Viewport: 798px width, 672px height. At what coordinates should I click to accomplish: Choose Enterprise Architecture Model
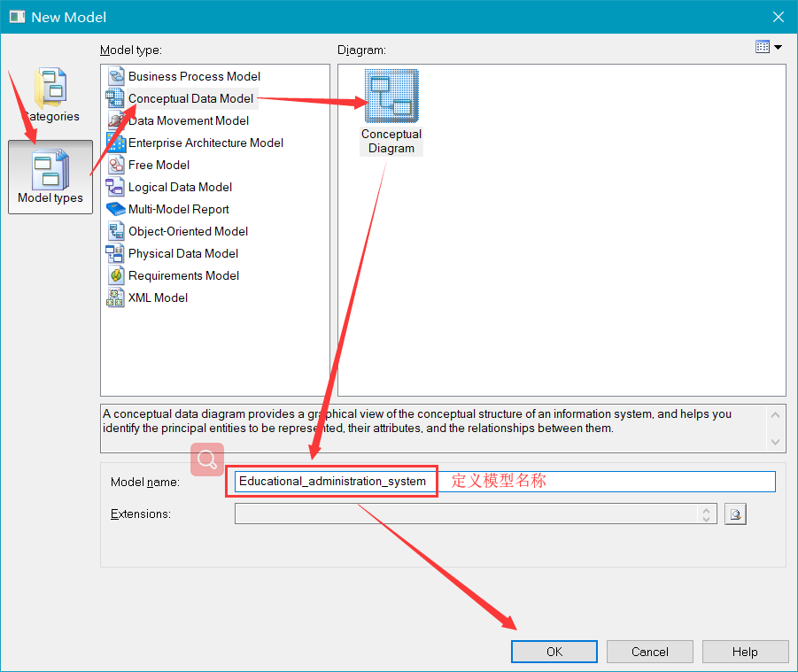205,143
